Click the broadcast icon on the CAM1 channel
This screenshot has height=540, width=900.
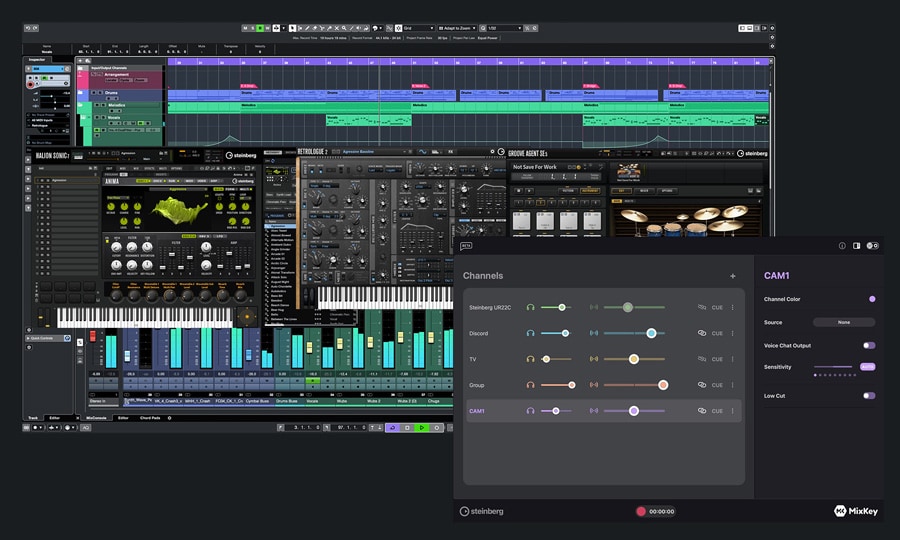tap(593, 411)
